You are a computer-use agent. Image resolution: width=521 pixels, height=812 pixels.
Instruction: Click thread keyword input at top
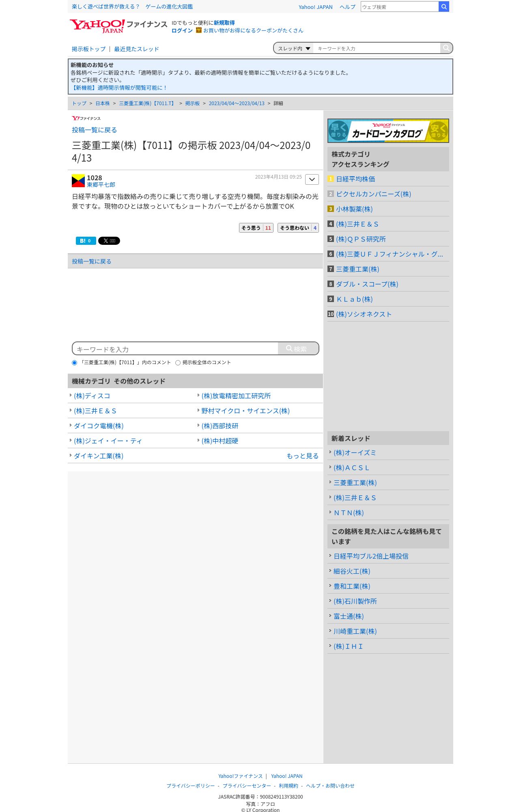pos(377,48)
